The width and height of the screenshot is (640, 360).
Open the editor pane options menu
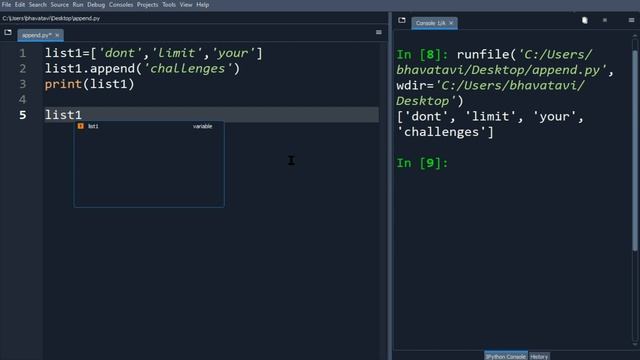coord(379,32)
